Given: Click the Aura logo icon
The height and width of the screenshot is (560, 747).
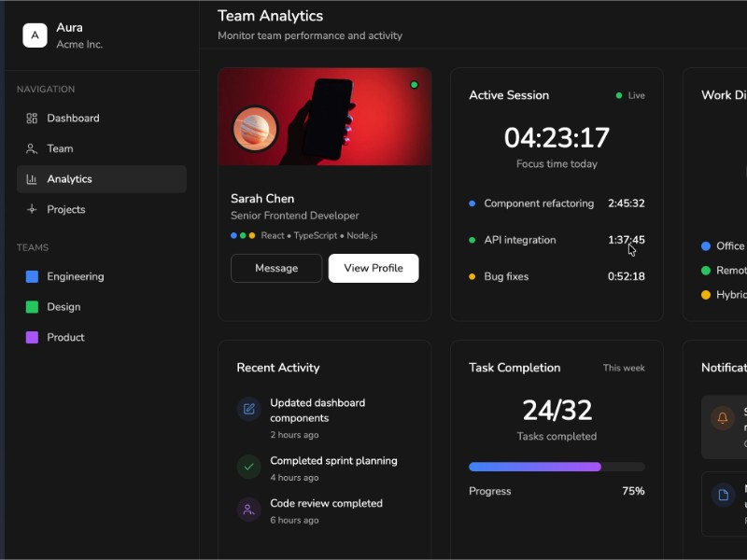Looking at the screenshot, I should tap(35, 35).
